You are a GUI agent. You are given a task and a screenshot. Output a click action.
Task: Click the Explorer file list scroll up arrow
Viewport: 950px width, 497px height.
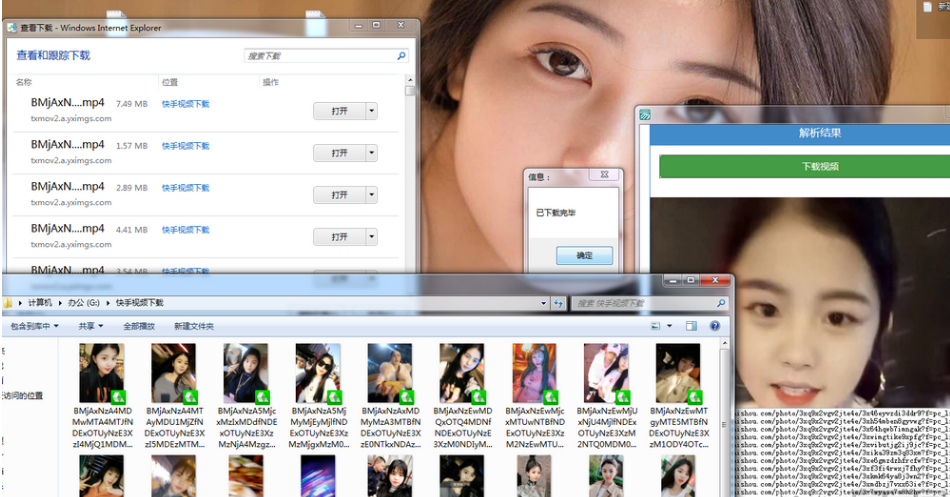pos(724,344)
